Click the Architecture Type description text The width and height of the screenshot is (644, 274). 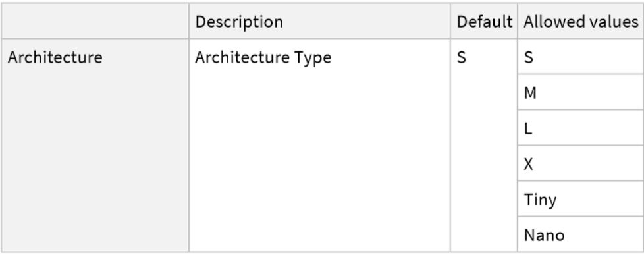(x=263, y=57)
